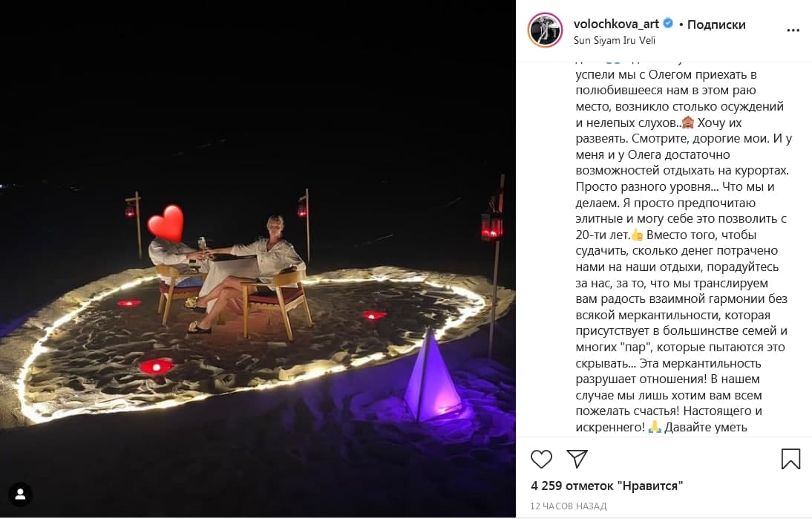Click the monkey emoji after 'слухов'

click(x=688, y=123)
